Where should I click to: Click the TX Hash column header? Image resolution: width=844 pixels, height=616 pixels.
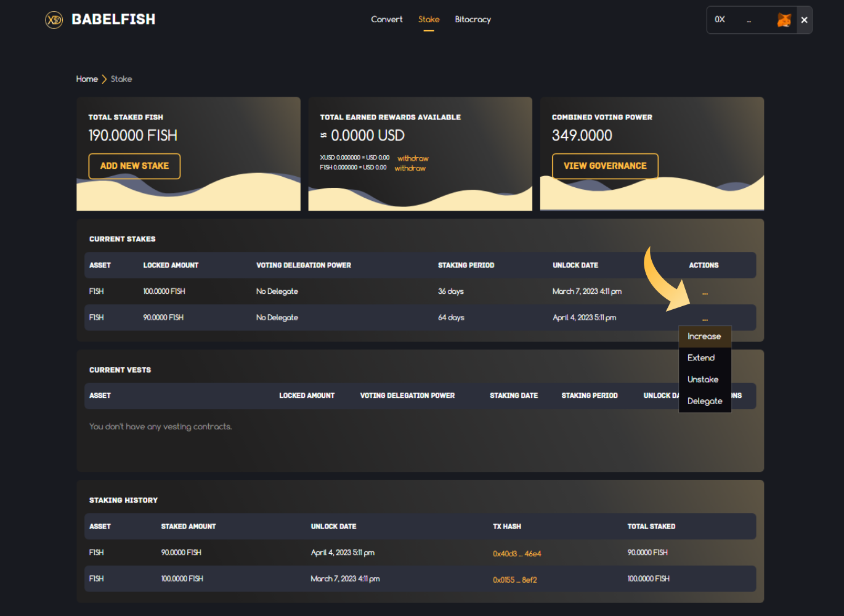[507, 527]
